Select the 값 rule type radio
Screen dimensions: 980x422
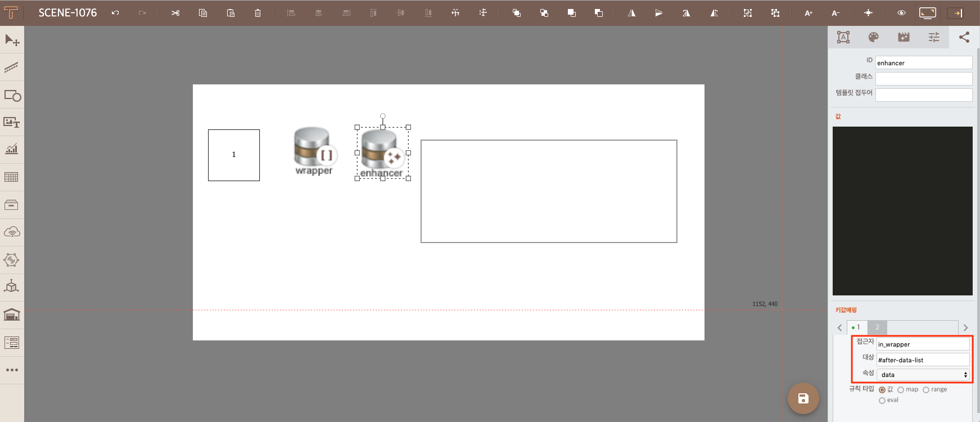(882, 390)
